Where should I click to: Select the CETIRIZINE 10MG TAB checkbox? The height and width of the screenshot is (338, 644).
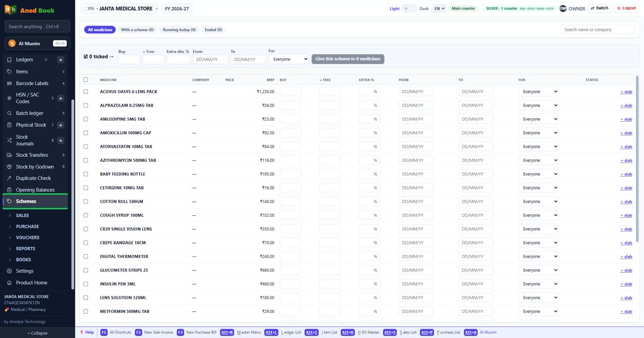[x=86, y=188]
